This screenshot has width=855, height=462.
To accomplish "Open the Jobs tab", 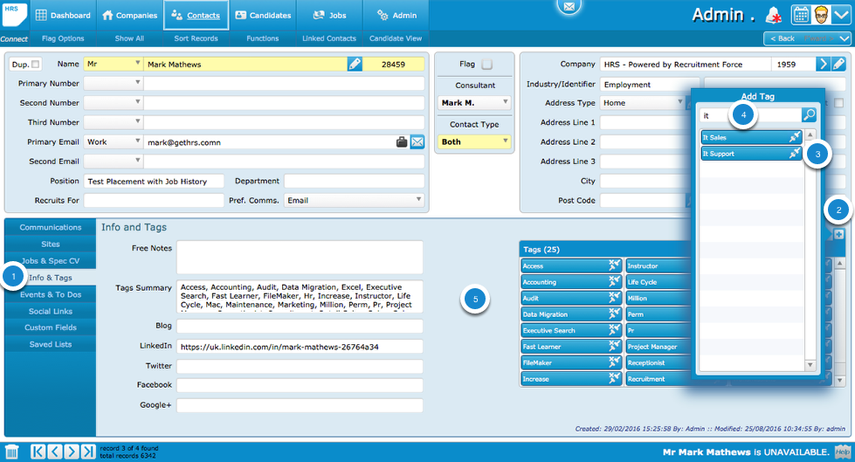I will point(329,15).
